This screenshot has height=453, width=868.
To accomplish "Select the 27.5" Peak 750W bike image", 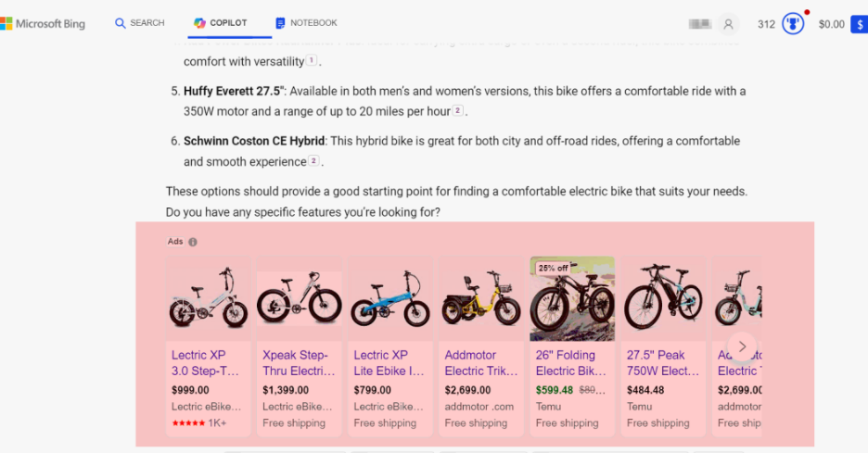I will tap(662, 298).
